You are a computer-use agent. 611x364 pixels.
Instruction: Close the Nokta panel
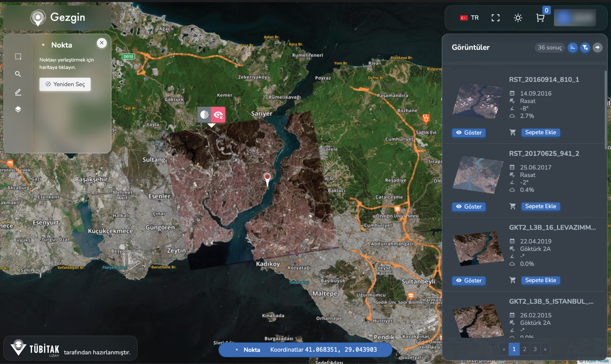coord(102,43)
